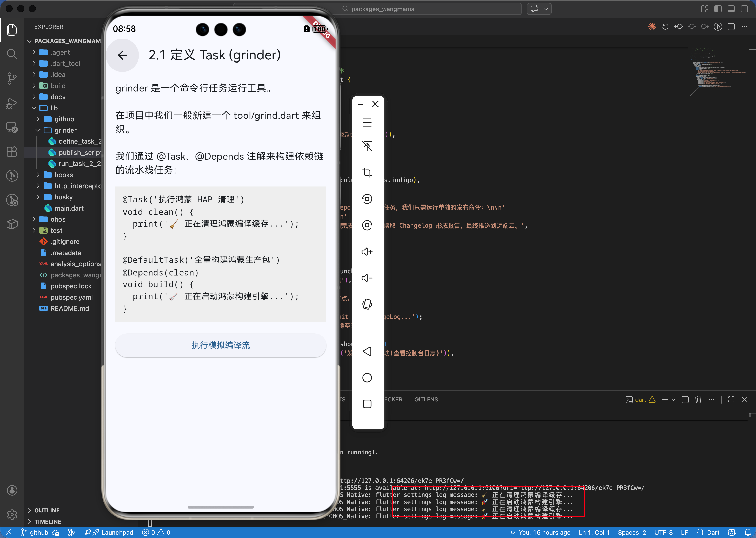Take a screenshot with the crop icon on emulator toolbar
Screen dimensions: 756x538
pos(367,173)
